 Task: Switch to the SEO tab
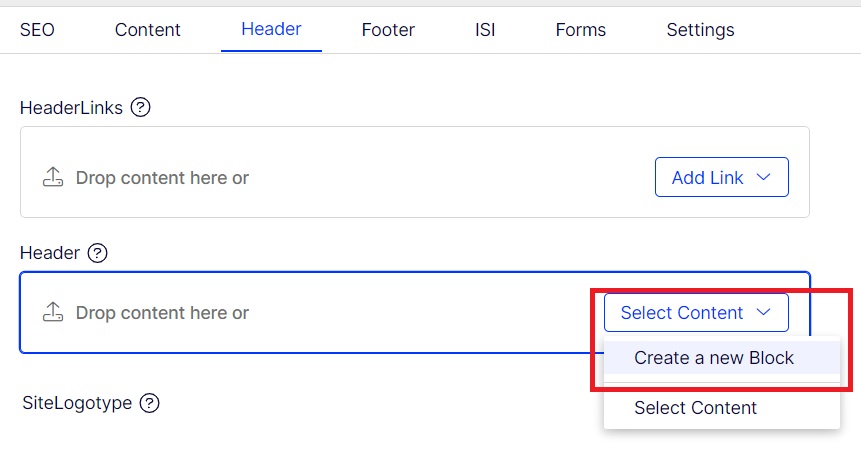click(x=37, y=30)
